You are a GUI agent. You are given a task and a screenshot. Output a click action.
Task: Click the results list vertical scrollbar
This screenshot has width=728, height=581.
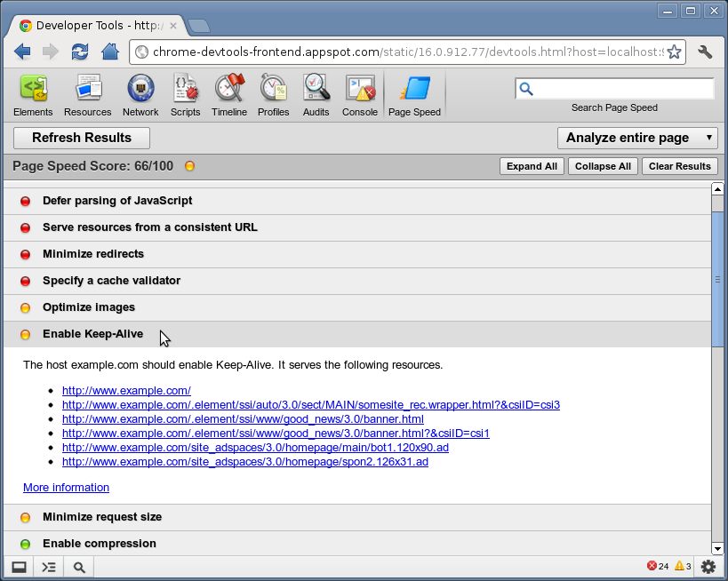pyautogui.click(x=717, y=279)
